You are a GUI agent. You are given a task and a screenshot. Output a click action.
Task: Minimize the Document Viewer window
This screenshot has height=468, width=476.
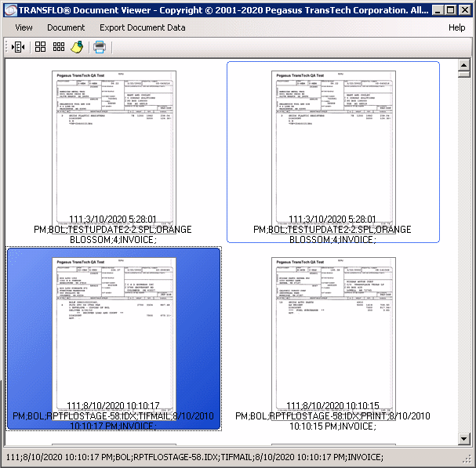click(x=438, y=11)
